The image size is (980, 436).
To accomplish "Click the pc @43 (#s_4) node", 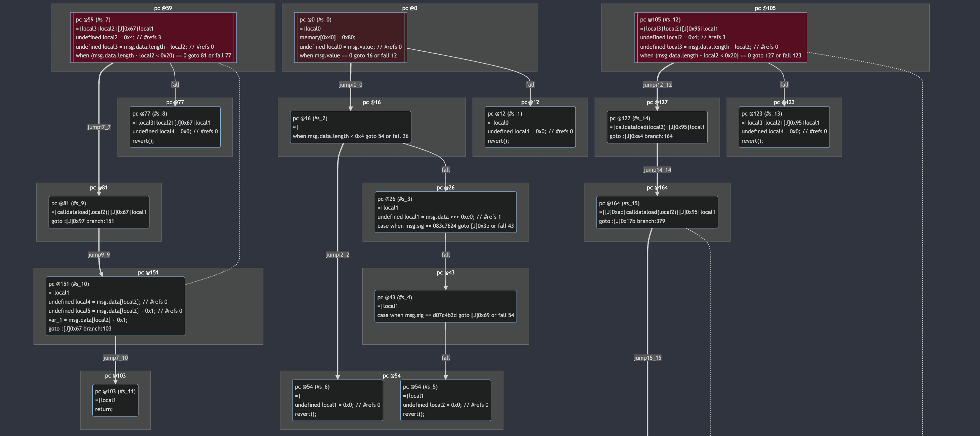I will 445,306.
